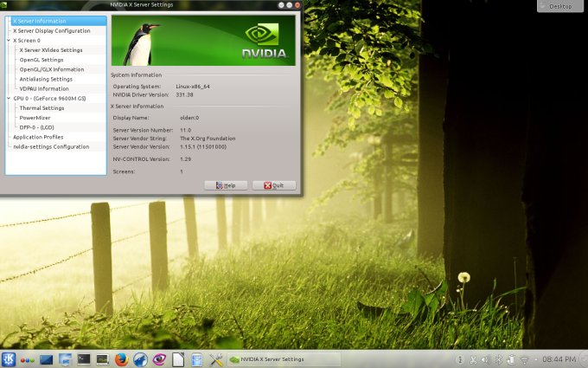Screen dimensions: 588x368
Task: Select the X Screen 0 entry
Action: pos(27,40)
